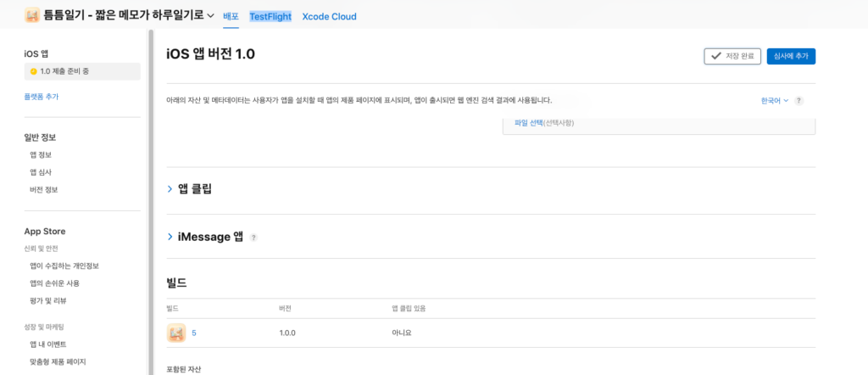868x375 pixels.
Task: Click the 파일 선택 link
Action: click(x=528, y=123)
